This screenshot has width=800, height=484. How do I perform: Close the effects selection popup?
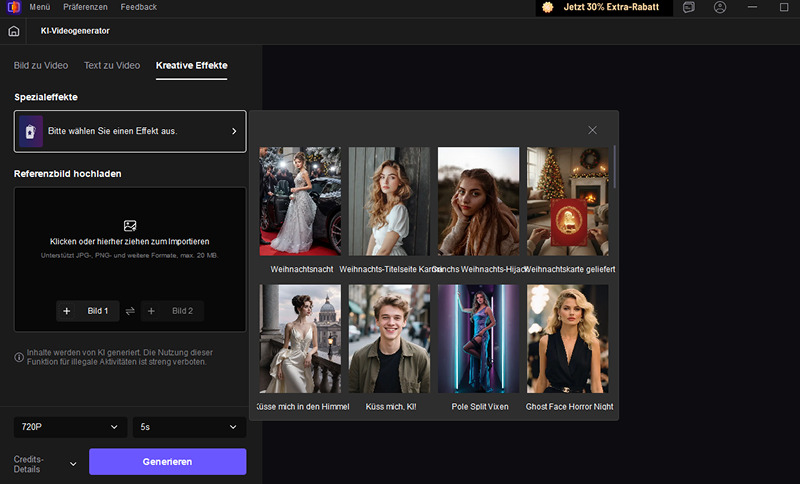pos(592,130)
